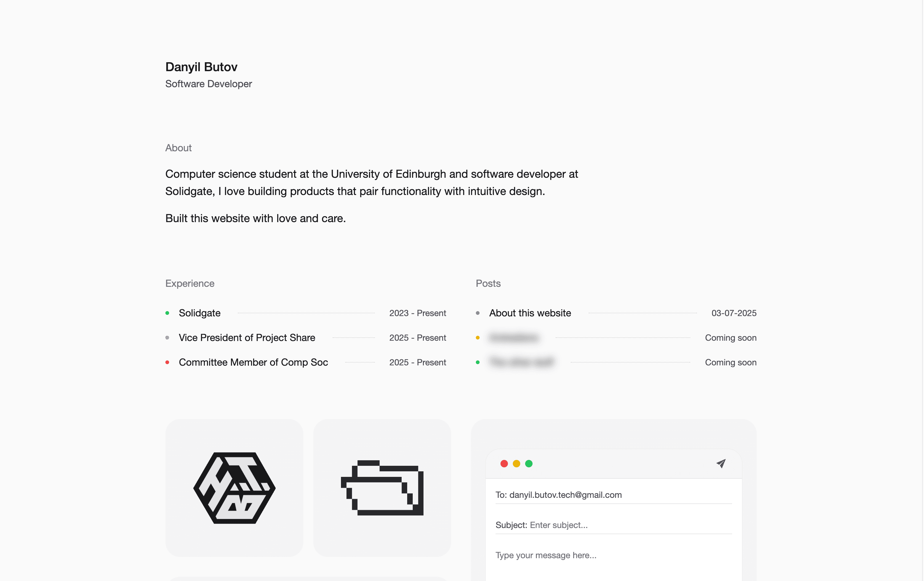Click the To email address field

[614, 495]
